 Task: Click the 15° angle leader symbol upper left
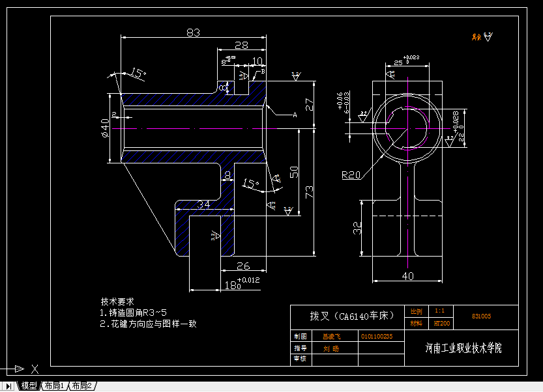(x=139, y=72)
